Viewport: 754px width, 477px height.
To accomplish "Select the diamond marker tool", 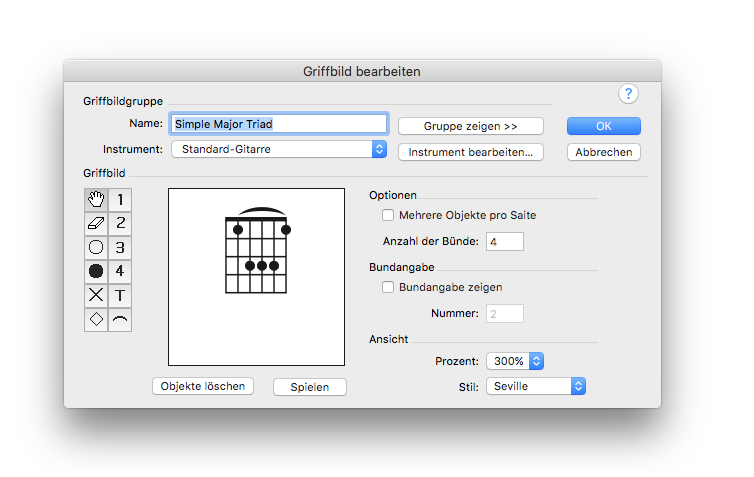I will coord(96,319).
